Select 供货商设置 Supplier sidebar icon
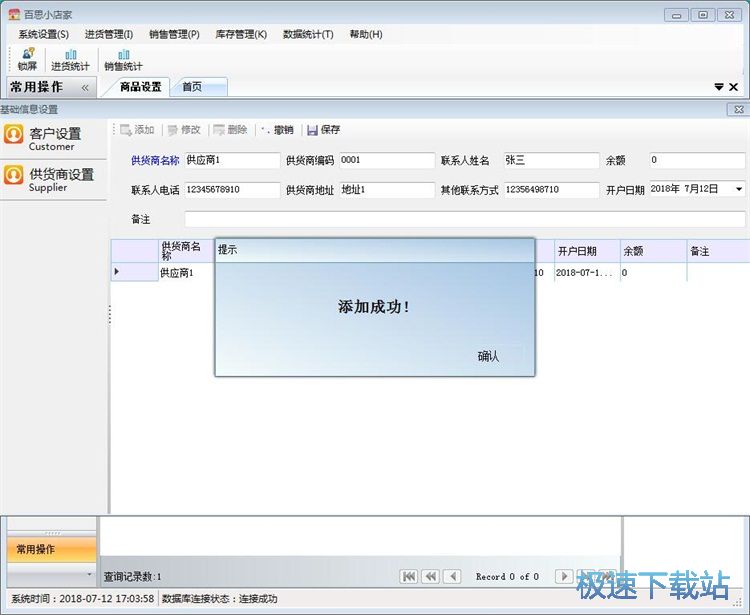This screenshot has width=750, height=615. coord(13,175)
